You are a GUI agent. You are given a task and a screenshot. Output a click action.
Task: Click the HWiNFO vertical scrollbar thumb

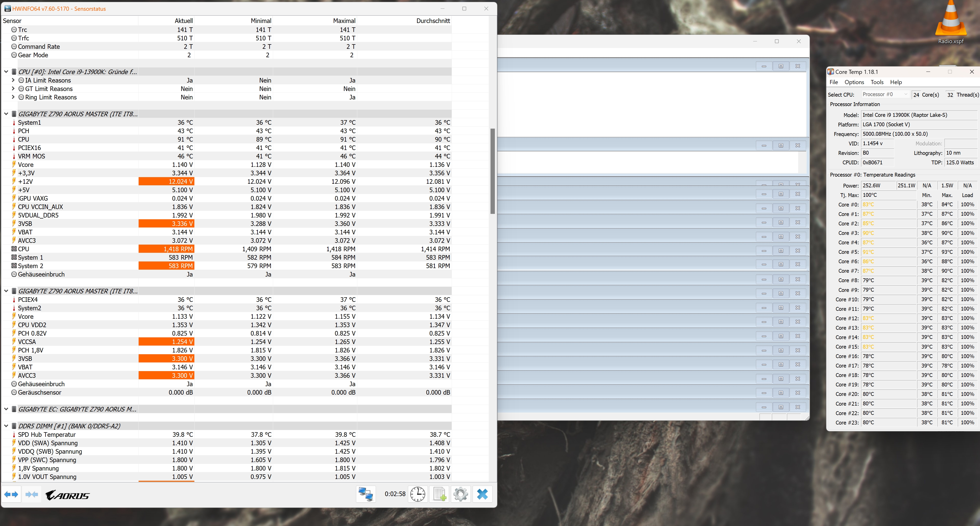coord(492,171)
